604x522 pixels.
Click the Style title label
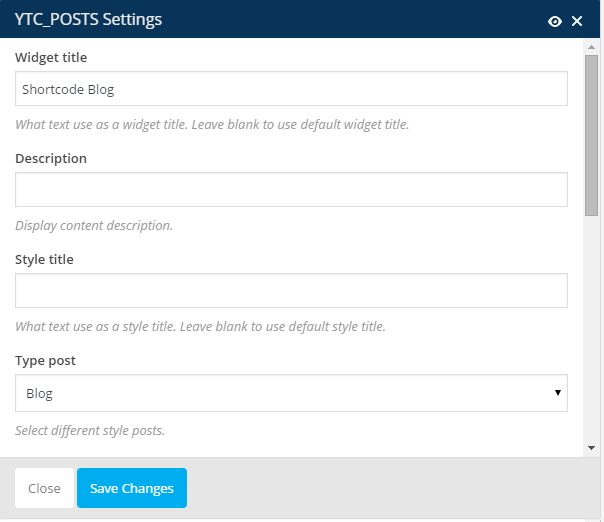point(44,259)
